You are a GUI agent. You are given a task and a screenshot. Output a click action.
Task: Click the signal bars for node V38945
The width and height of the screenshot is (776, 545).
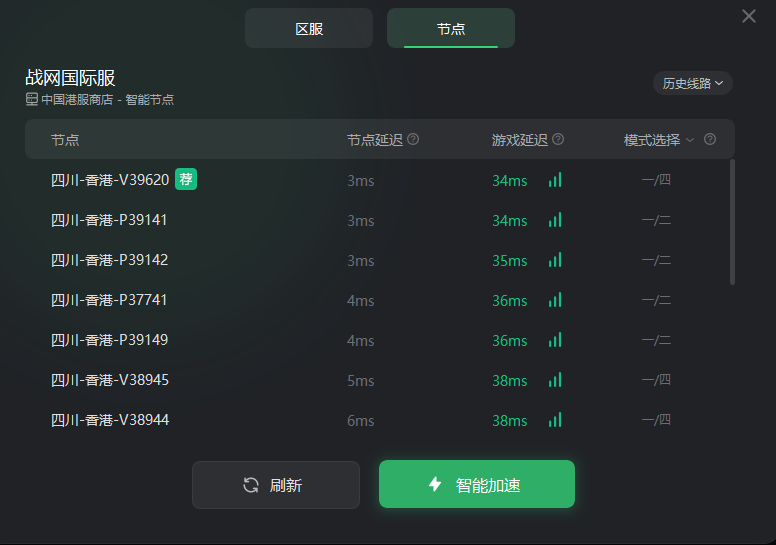click(x=555, y=380)
